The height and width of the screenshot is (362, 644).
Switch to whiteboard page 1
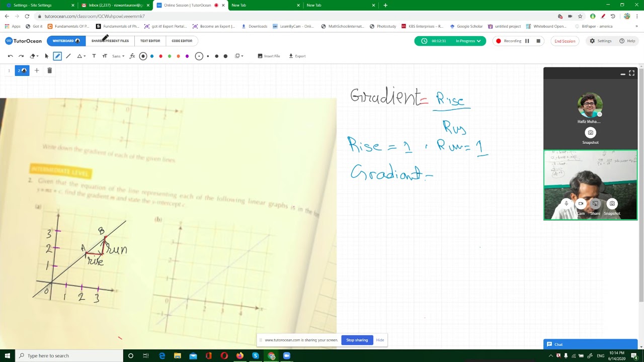9,70
